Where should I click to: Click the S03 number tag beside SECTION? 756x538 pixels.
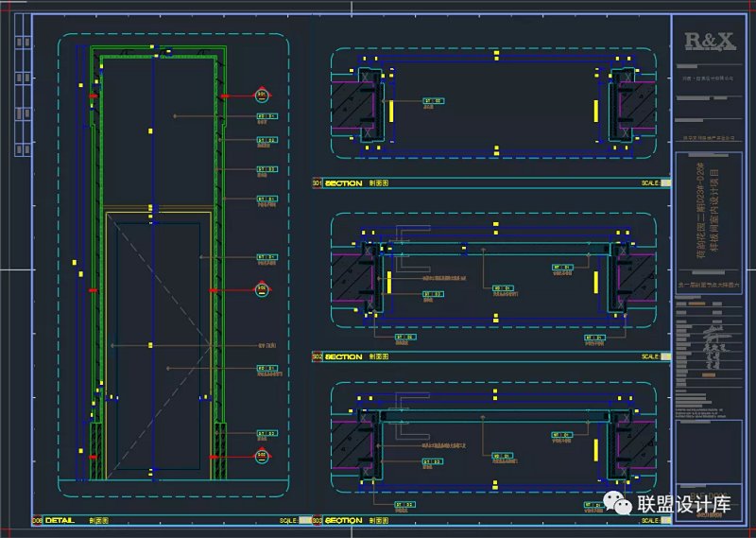pos(317,520)
